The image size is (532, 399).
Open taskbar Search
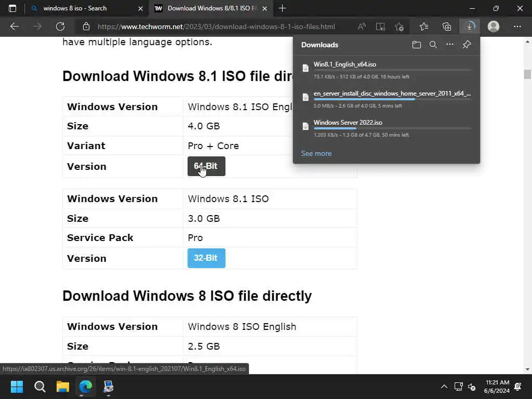[x=39, y=387]
